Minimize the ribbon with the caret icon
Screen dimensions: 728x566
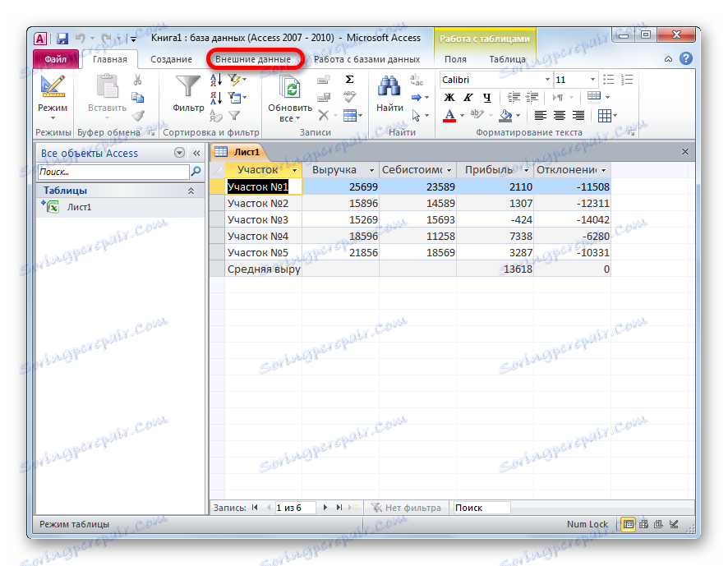tap(668, 59)
